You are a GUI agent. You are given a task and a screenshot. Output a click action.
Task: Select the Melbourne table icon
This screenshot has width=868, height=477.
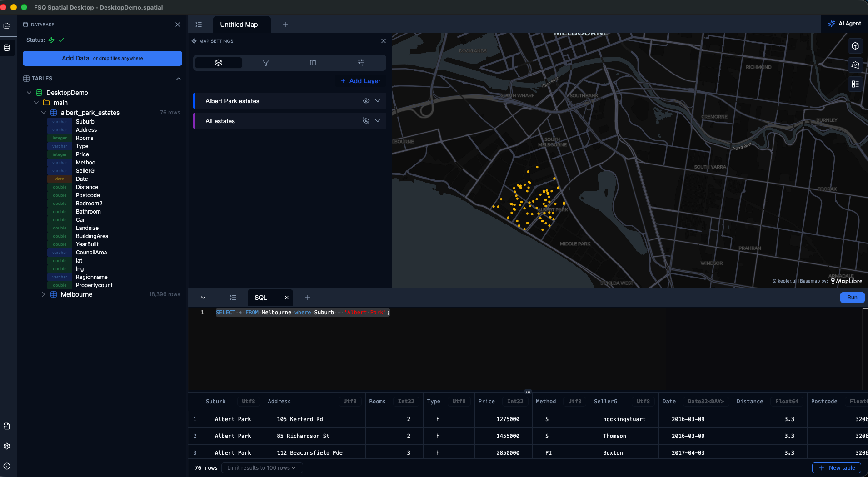[x=54, y=294]
